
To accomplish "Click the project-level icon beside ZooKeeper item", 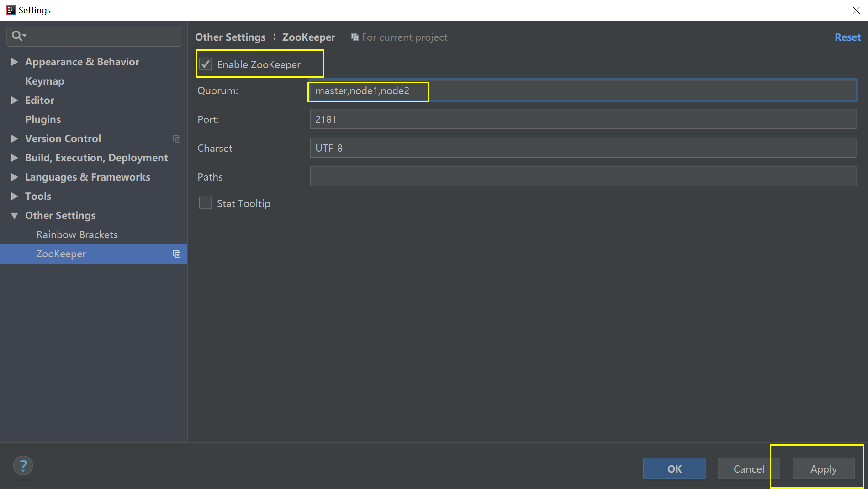I will point(177,255).
